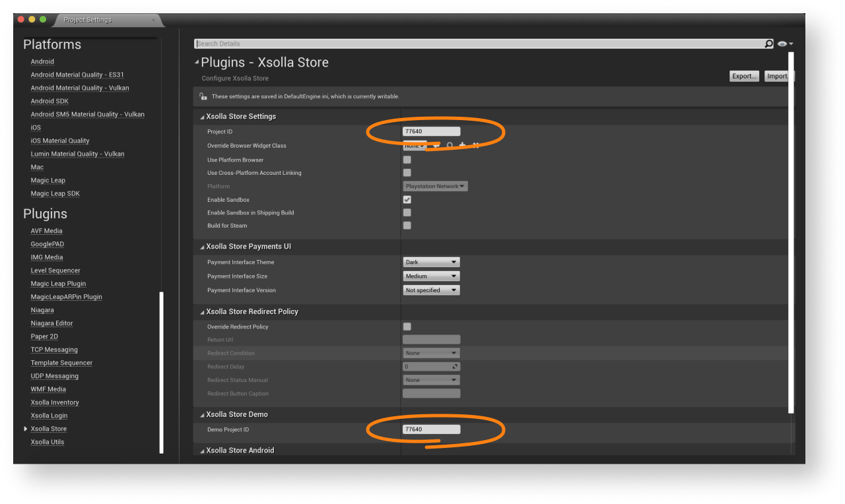Screen dimensions: 845x504
Task: Enable the Override Redirect Policy checkbox
Action: pyautogui.click(x=407, y=327)
